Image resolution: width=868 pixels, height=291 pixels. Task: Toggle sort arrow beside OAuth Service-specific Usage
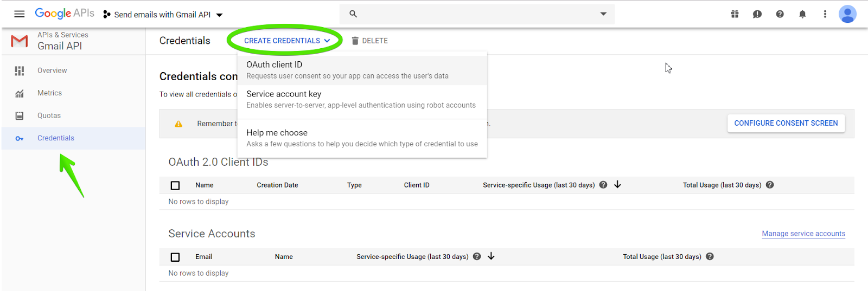point(617,185)
